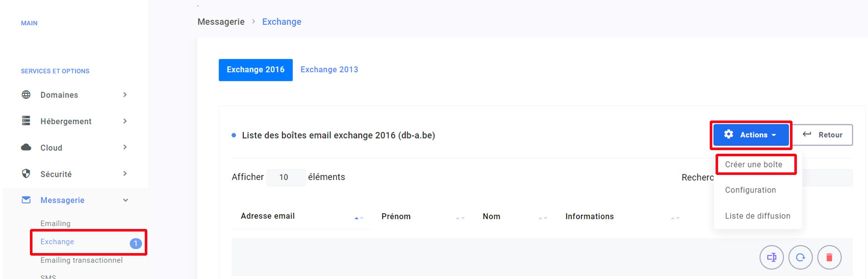This screenshot has width=868, height=279.
Task: Click the envelope icon beside Messagerie
Action: pos(26,200)
